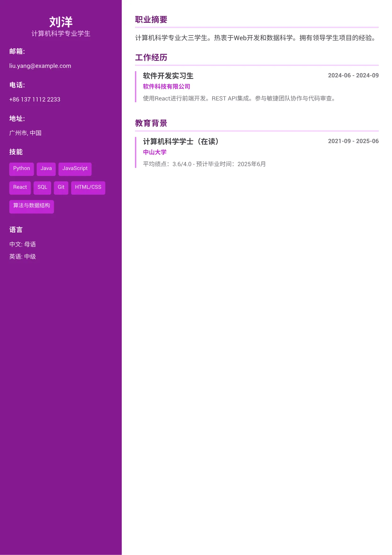
Task: Click the name 刘洋 in the sidebar
Action: point(61,22)
